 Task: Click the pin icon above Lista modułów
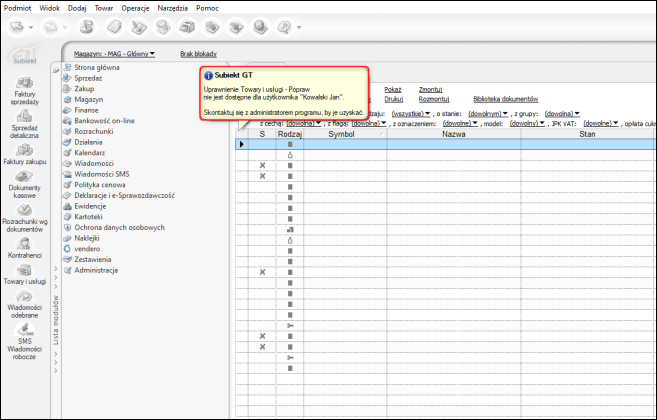(x=56, y=70)
